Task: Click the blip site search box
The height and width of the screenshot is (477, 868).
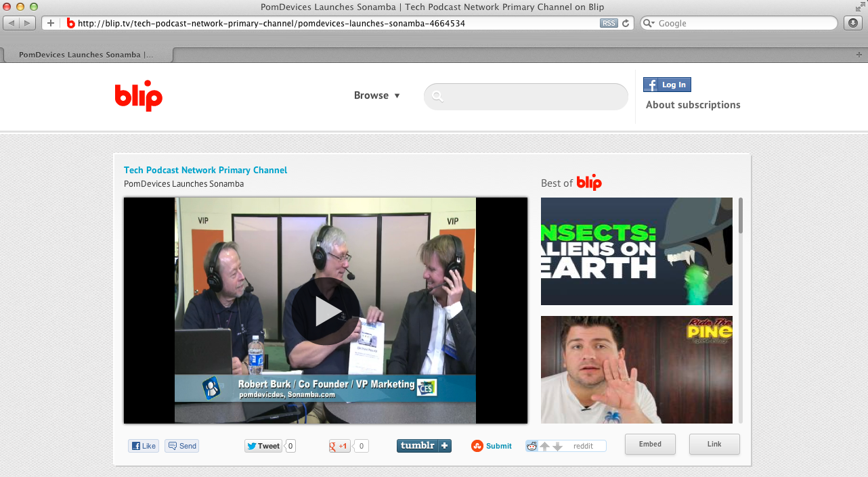Action: (x=526, y=96)
